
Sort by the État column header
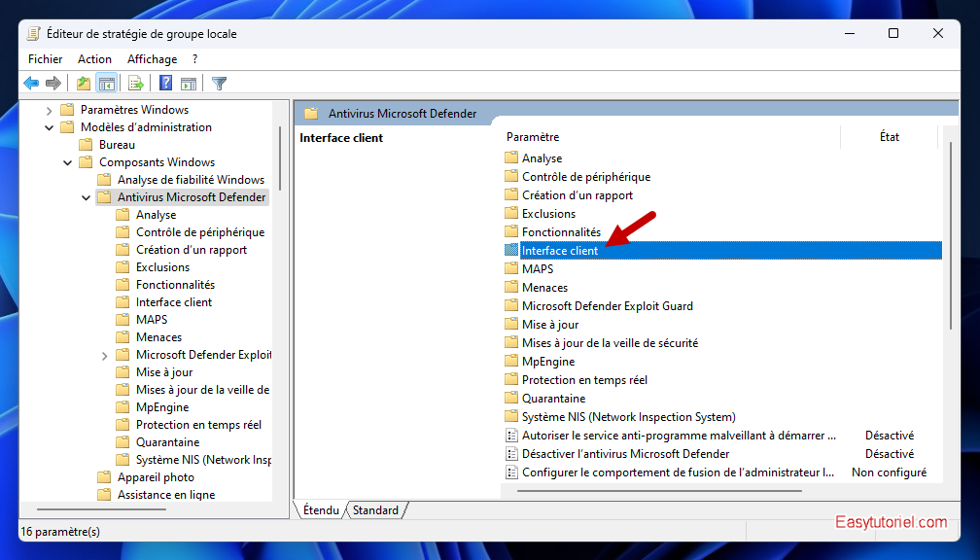[890, 137]
